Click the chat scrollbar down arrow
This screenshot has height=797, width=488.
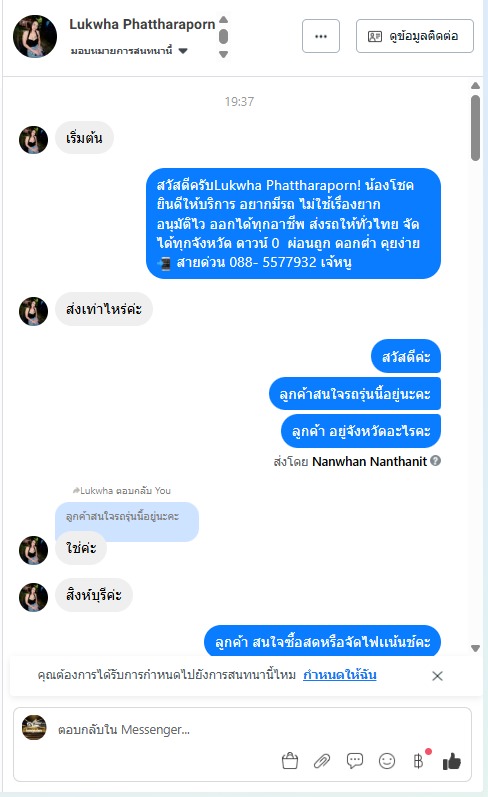coord(475,648)
